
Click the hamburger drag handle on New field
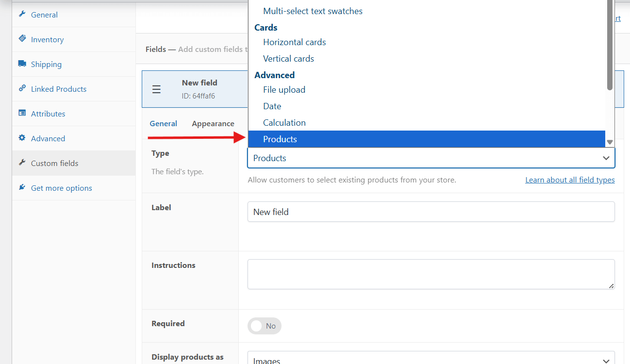click(x=156, y=89)
